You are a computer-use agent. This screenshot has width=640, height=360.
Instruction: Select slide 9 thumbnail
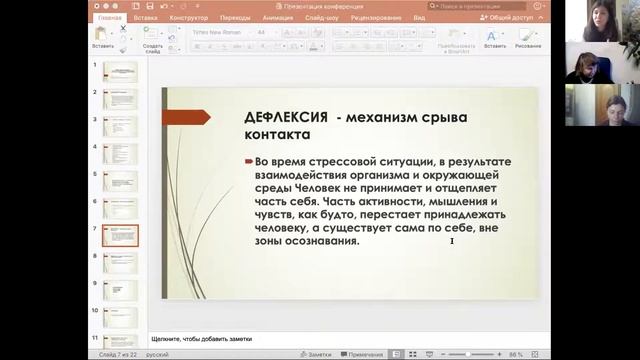tap(120, 290)
